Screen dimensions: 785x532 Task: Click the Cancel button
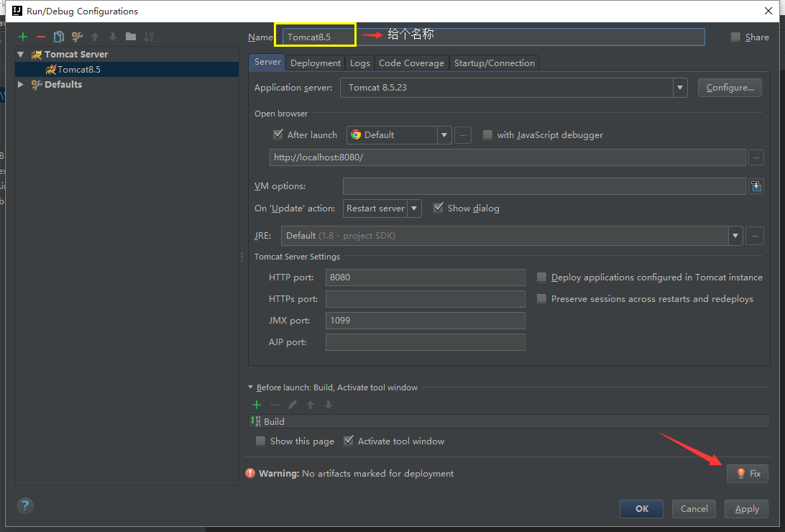694,508
